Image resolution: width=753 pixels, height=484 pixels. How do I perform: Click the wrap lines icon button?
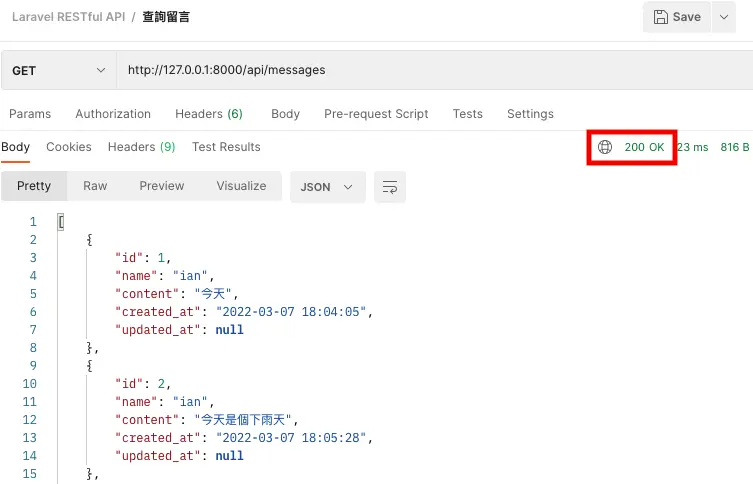pos(390,187)
